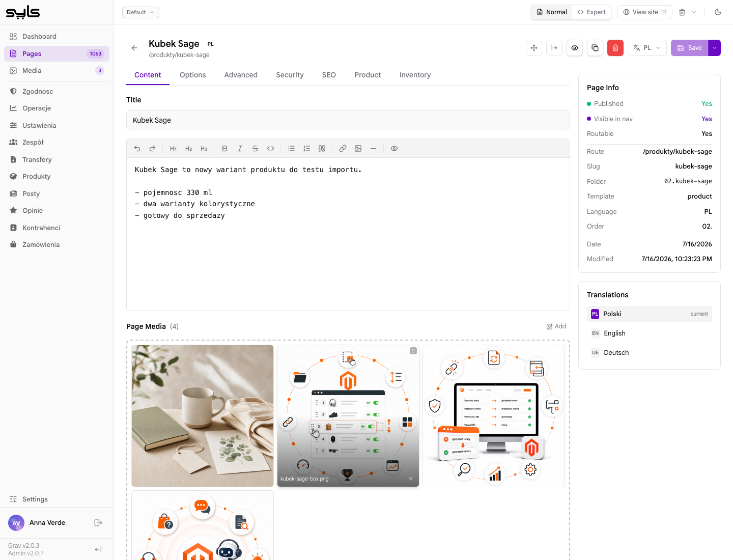Log out using the icon beside Anna Verde
This screenshot has height=560, width=733.
98,523
